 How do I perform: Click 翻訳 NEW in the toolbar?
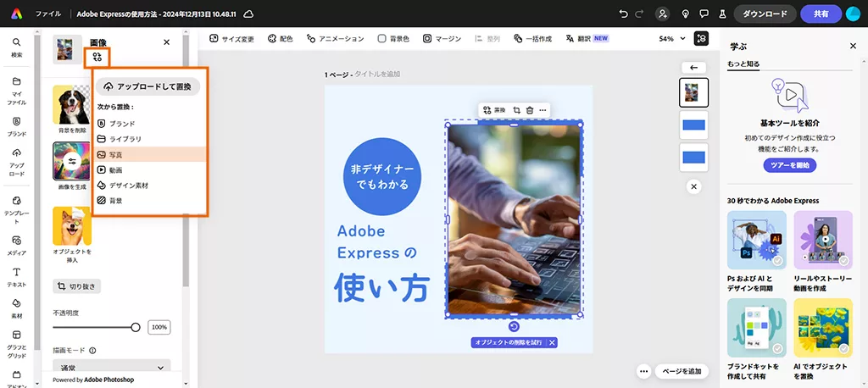pos(587,39)
